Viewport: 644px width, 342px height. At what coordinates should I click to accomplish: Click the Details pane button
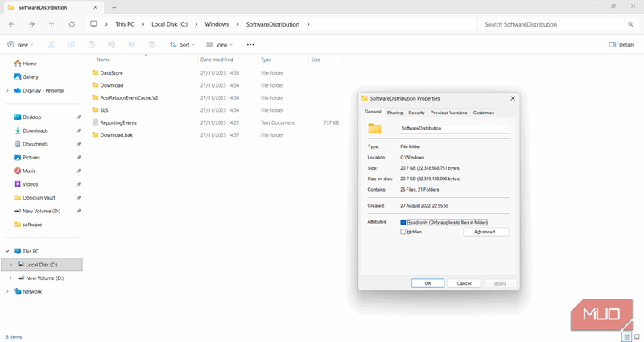pos(621,45)
